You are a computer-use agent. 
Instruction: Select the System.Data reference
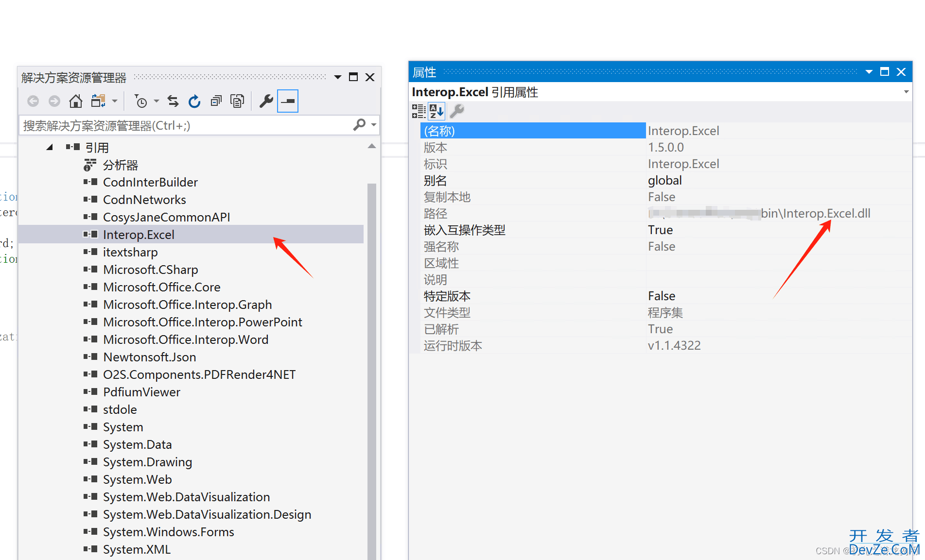click(x=138, y=444)
